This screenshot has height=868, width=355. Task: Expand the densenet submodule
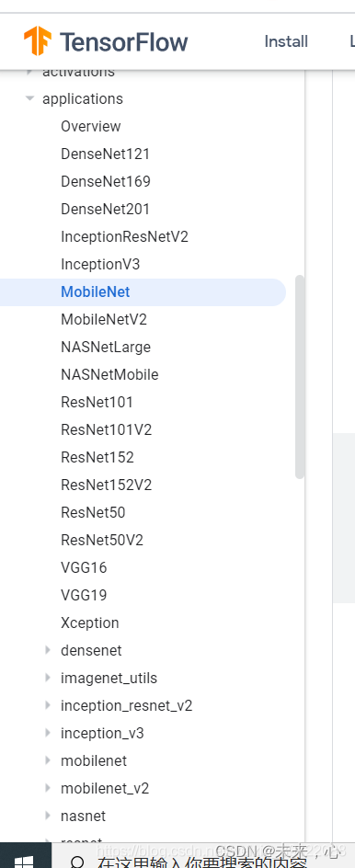(48, 650)
